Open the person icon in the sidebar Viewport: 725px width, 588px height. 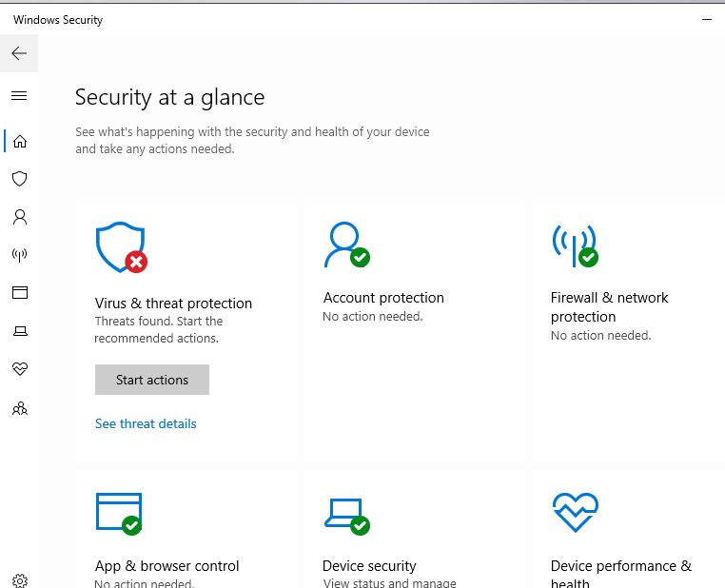pyautogui.click(x=19, y=217)
